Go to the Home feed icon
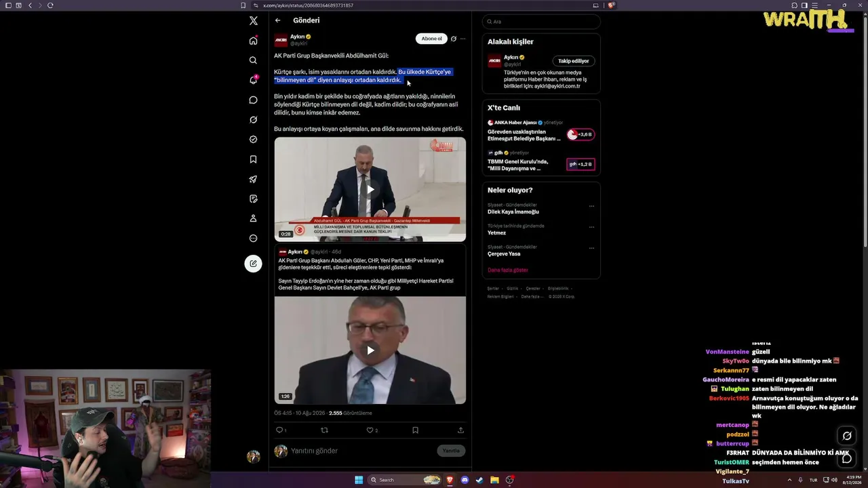868x488 pixels. click(253, 41)
